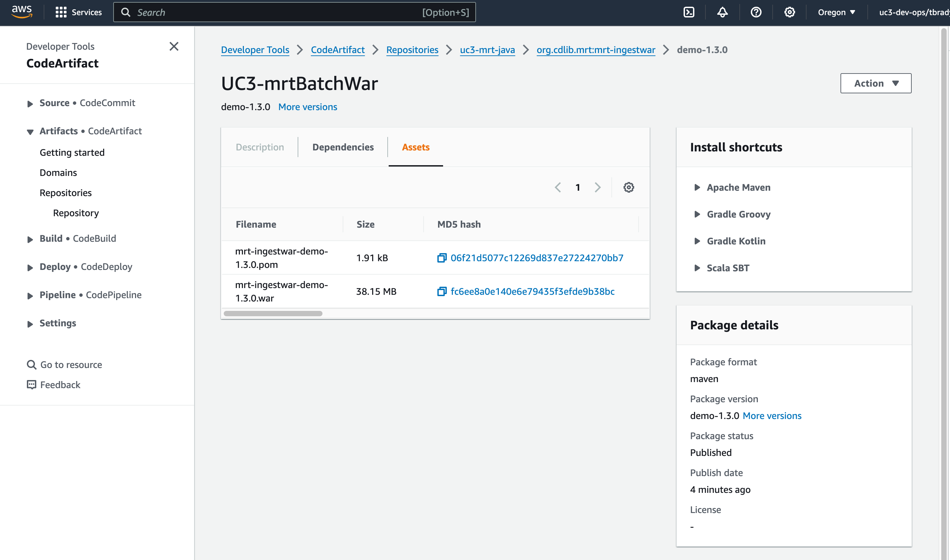The width and height of the screenshot is (950, 560).
Task: Copy MD5 hash of the war file
Action: [x=441, y=291]
